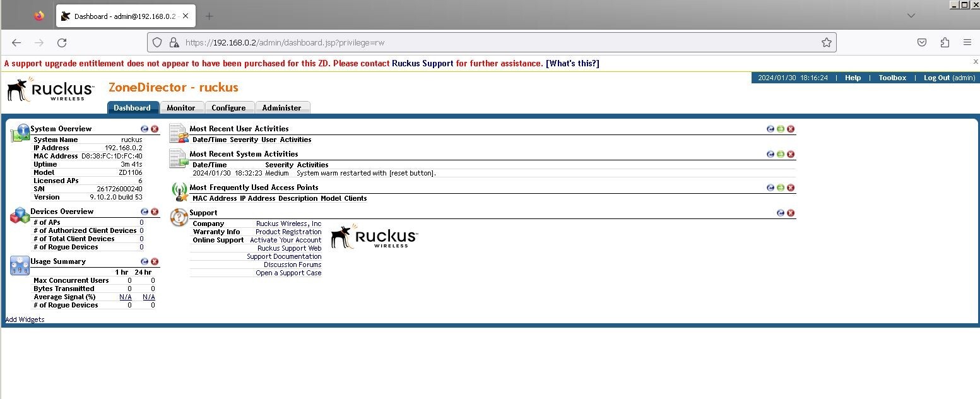Open the browser extensions panel
Screen dimensions: 980x399
[x=945, y=42]
